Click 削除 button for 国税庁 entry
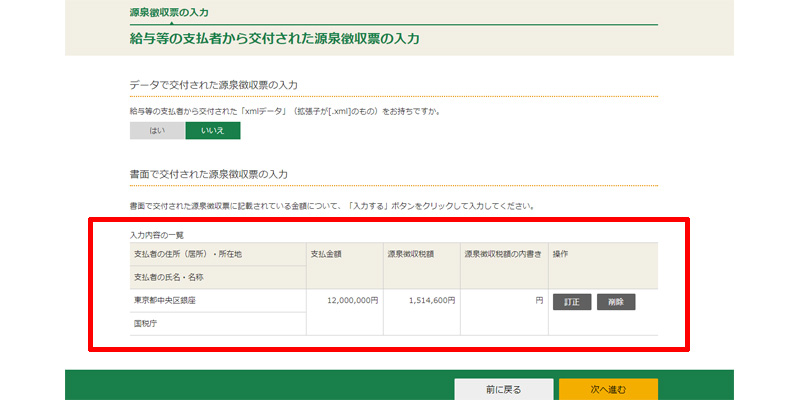The image size is (800, 400). tap(616, 302)
